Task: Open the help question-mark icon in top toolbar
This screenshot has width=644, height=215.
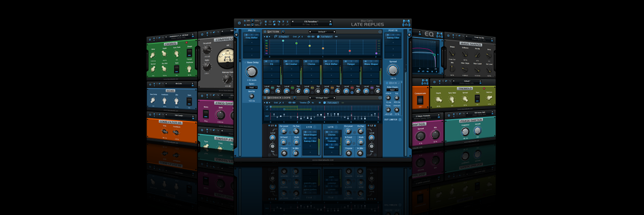Action: point(283,21)
